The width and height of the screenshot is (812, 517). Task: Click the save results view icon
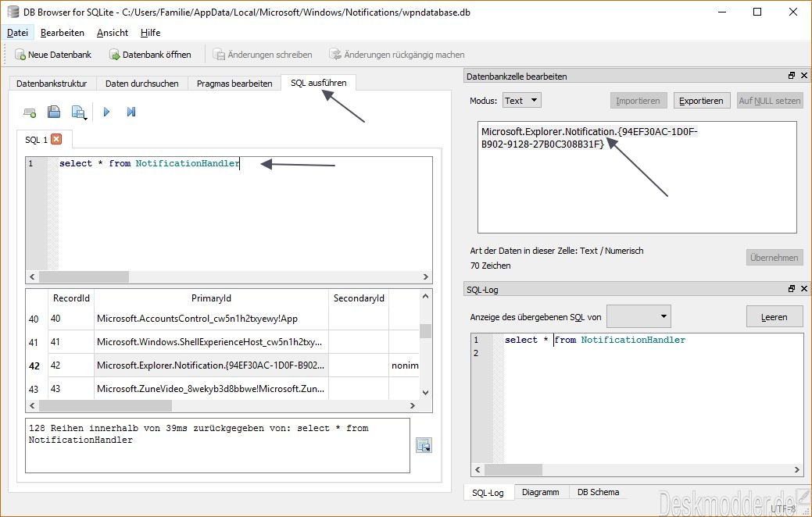tap(424, 445)
